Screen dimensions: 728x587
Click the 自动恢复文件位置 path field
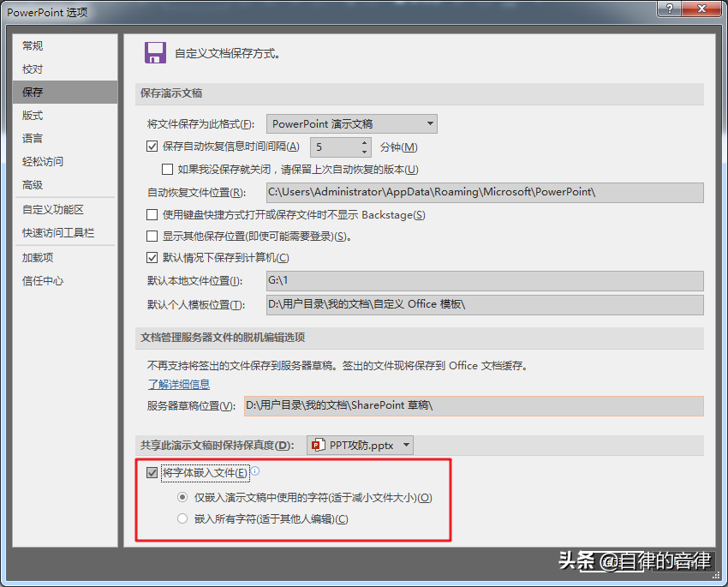(485, 192)
